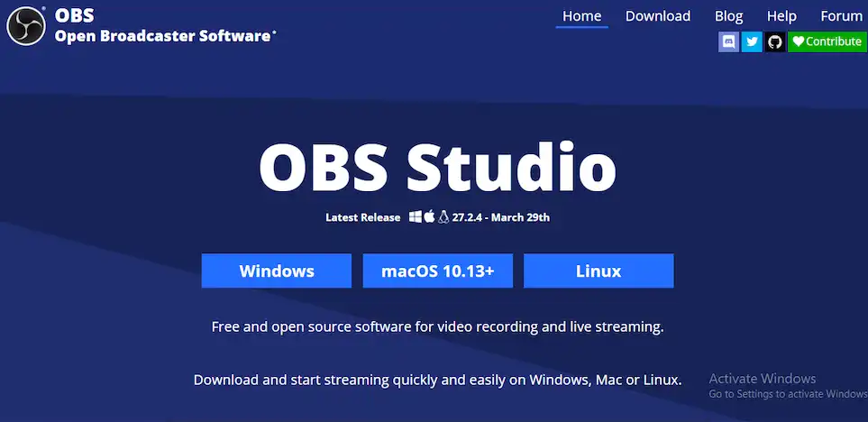Select the Home navigation tab
The image size is (868, 422).
click(581, 16)
